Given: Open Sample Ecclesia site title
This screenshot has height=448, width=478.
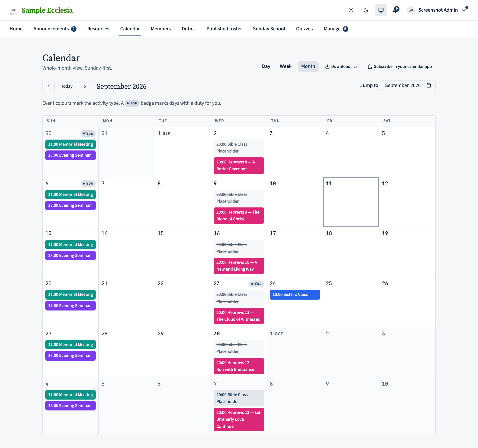Looking at the screenshot, I should [47, 10].
